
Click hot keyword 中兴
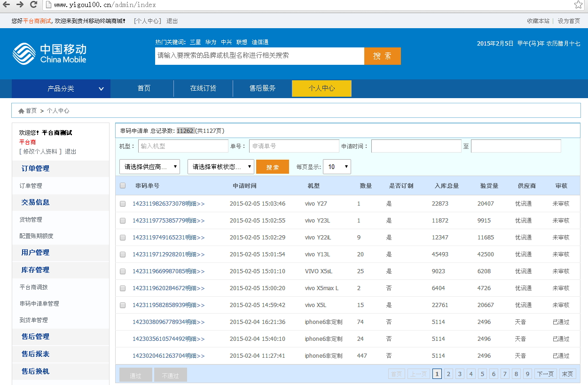pos(226,42)
